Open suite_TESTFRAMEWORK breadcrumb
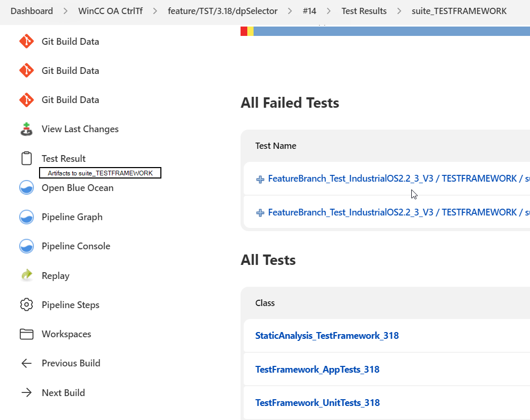 click(x=459, y=11)
